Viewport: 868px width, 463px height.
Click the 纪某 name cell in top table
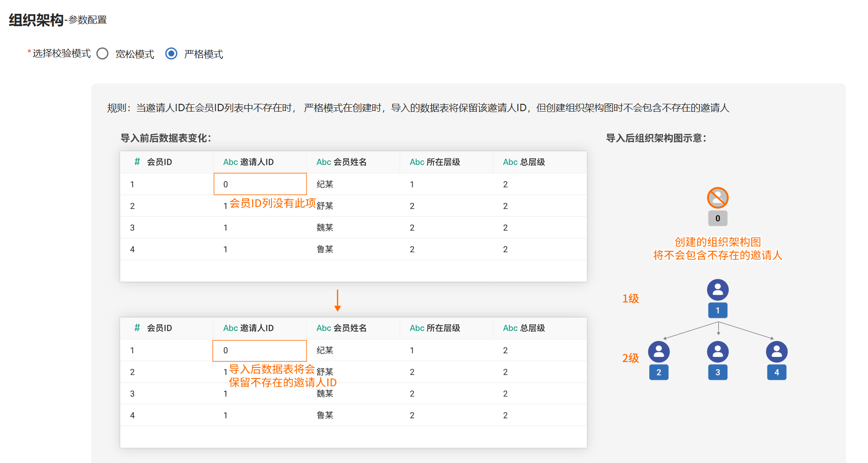[325, 184]
